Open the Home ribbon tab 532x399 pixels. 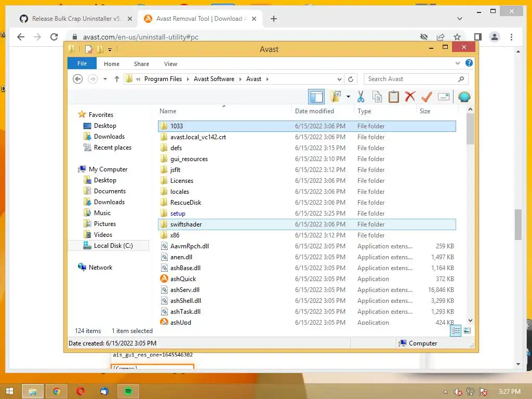point(112,64)
